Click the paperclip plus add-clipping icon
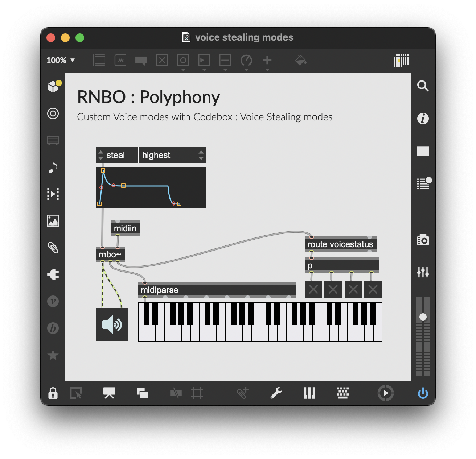The height and width of the screenshot is (459, 476). pos(243,393)
